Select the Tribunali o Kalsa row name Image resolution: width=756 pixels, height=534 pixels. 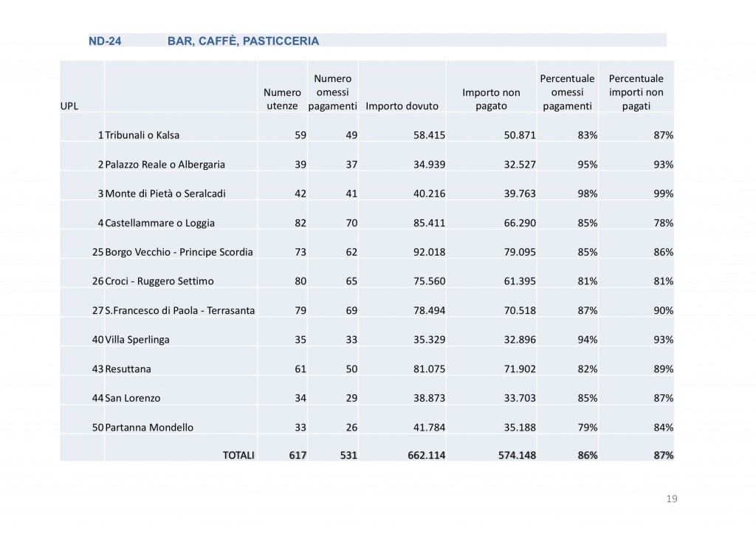pyautogui.click(x=142, y=135)
